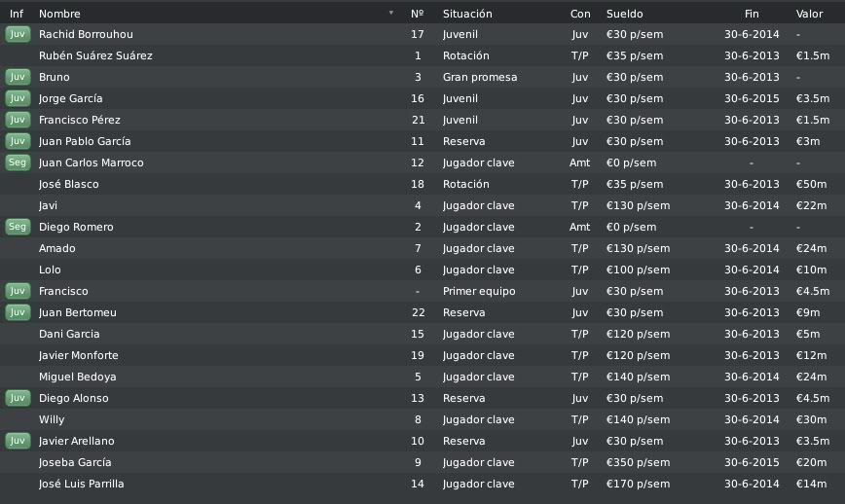This screenshot has width=845, height=504.
Task: Click the Juv badge next to Diego Alonso
Action: (18, 398)
